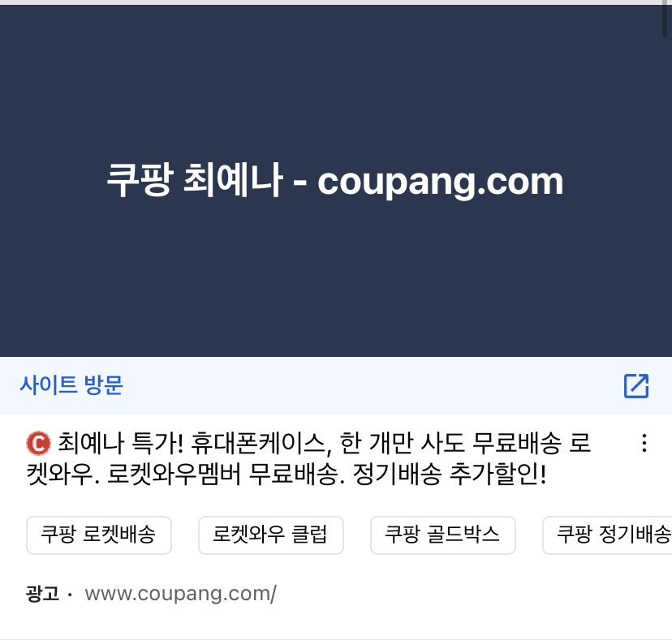Select the 로켓와우 클럽 chip

point(271,535)
